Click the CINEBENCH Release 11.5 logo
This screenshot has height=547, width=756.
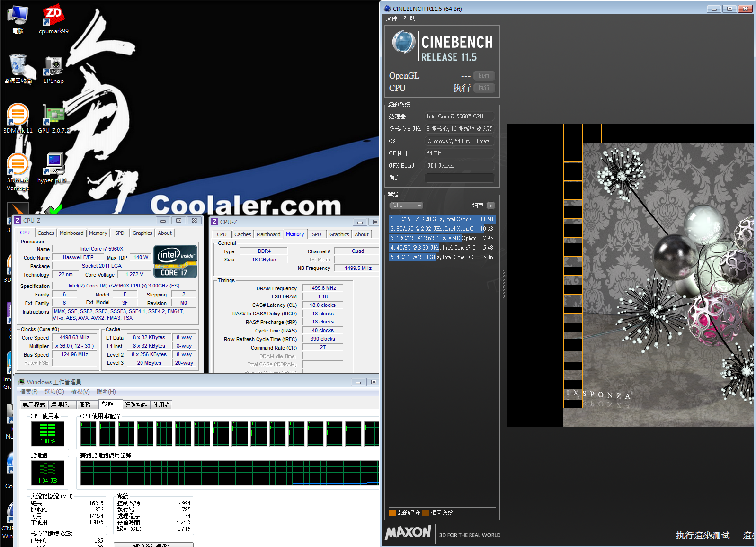[x=443, y=46]
